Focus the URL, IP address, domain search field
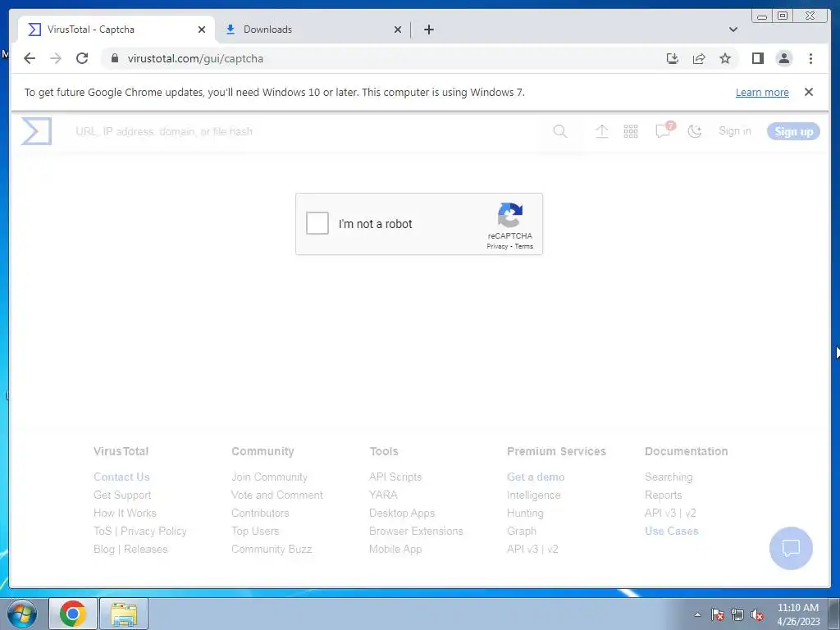The image size is (840, 630). tap(305, 131)
